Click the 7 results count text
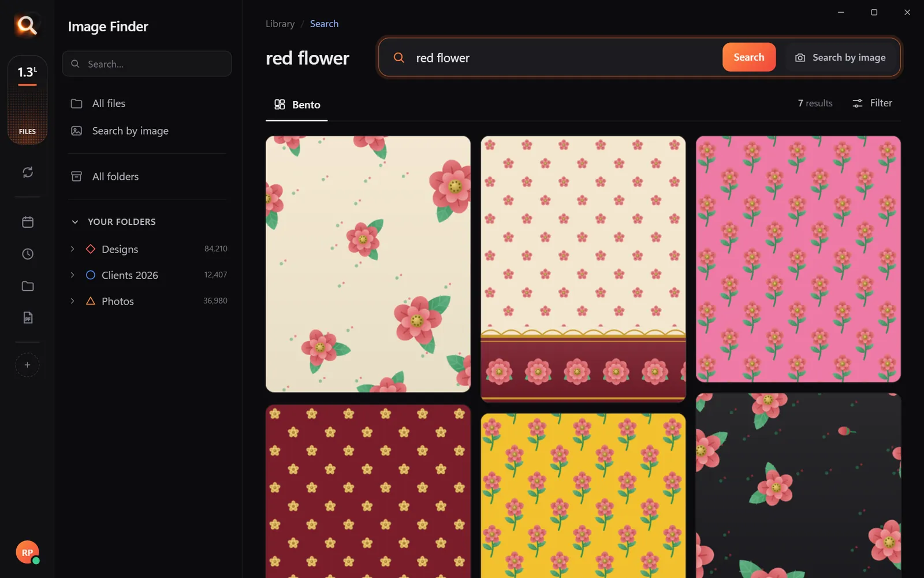This screenshot has height=578, width=924. tap(815, 103)
